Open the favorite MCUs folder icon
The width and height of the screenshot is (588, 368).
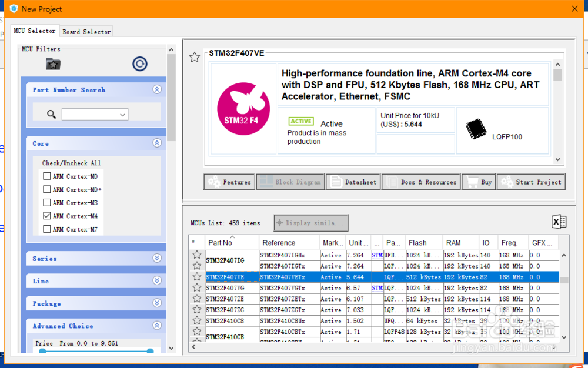[x=53, y=64]
